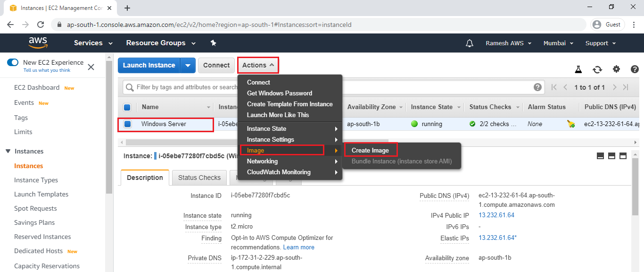644x272 pixels.
Task: Minimize the details pane with smallest pane icon
Action: (601, 156)
